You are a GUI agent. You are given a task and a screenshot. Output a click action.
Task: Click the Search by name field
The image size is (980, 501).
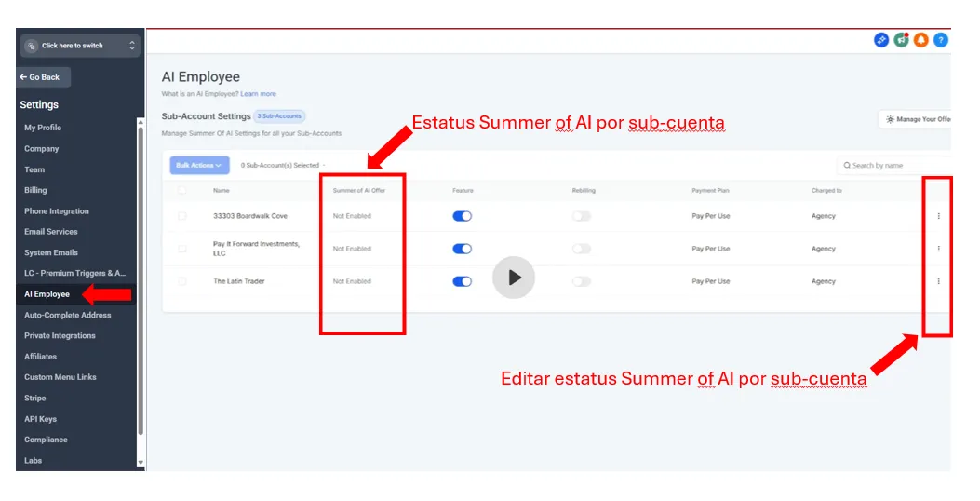pos(894,165)
